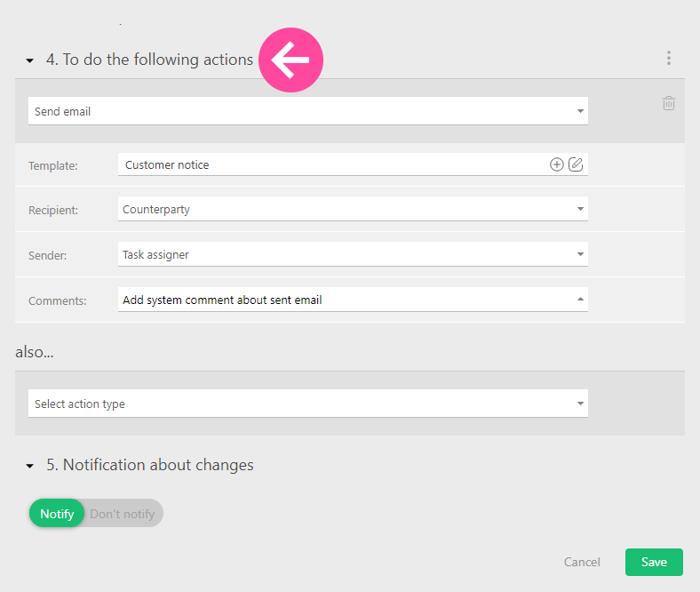Click the section 4 heading text

click(149, 60)
